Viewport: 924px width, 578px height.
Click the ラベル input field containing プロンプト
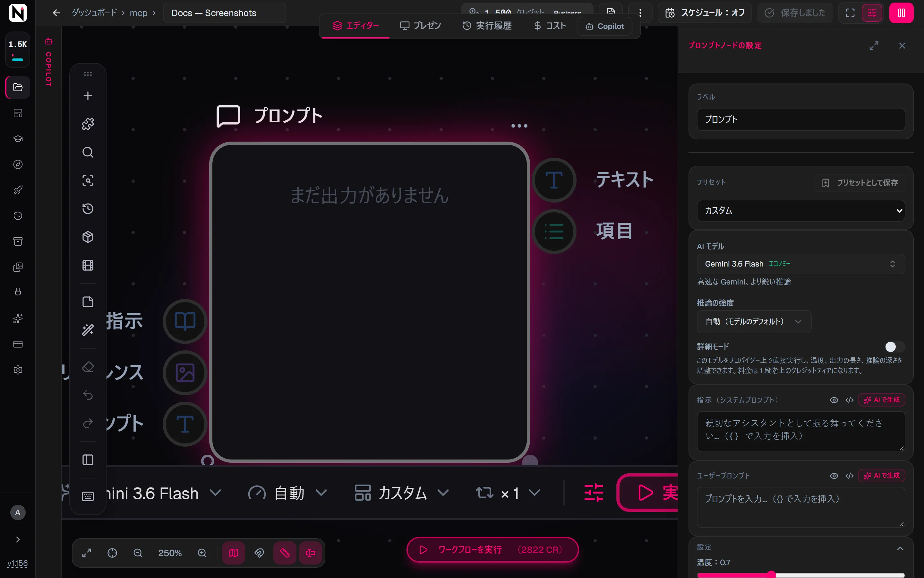coord(801,119)
